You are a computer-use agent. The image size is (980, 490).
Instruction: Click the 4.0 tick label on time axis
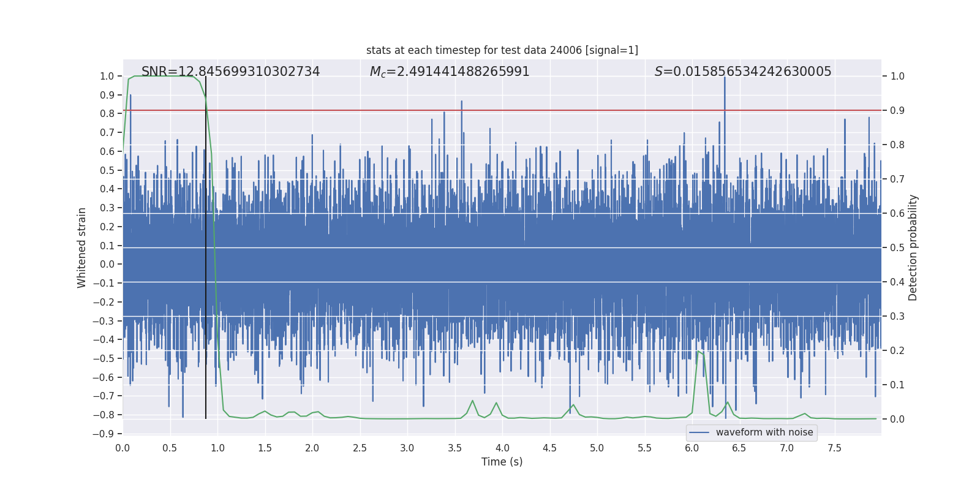502,448
